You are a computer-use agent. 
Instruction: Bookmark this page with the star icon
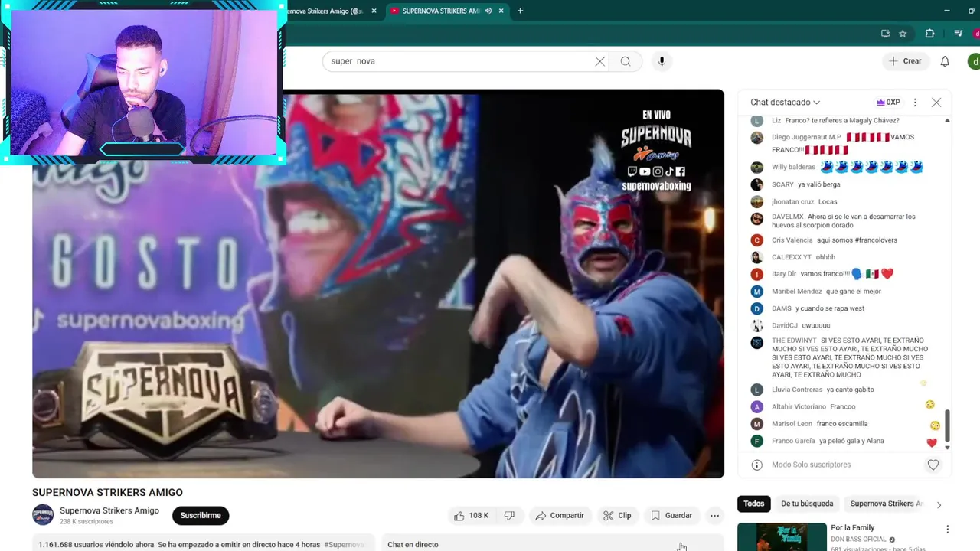click(903, 34)
